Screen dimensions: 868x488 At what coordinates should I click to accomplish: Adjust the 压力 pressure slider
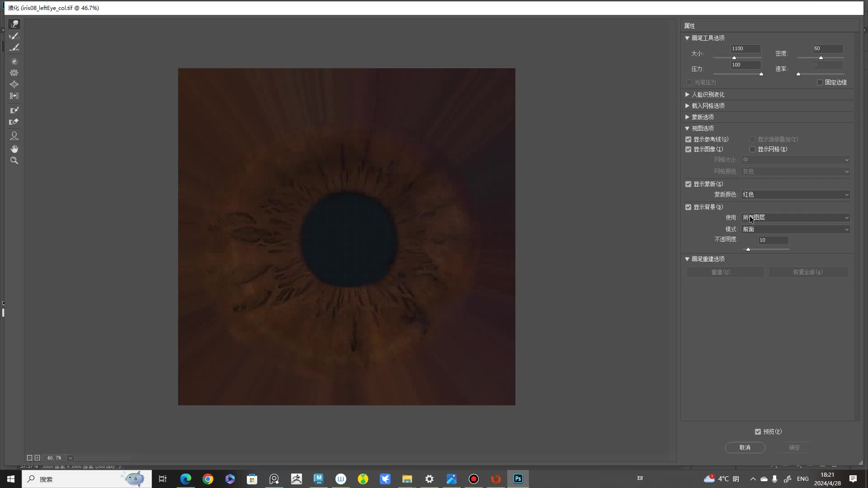(x=761, y=74)
